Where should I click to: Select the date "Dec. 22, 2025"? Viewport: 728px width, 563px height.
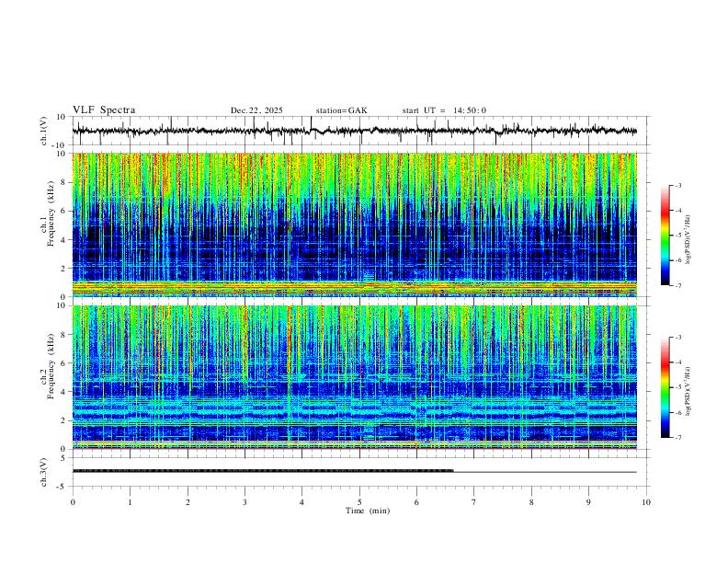(x=256, y=110)
